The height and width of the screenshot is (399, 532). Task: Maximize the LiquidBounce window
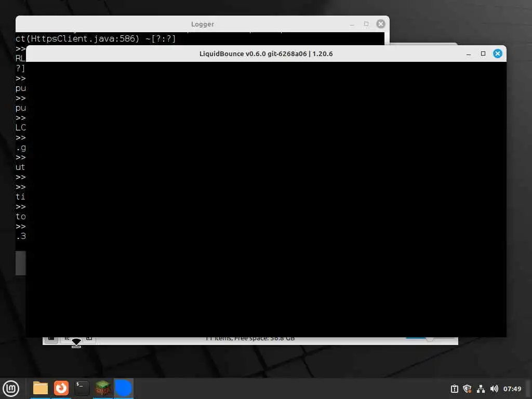[483, 54]
